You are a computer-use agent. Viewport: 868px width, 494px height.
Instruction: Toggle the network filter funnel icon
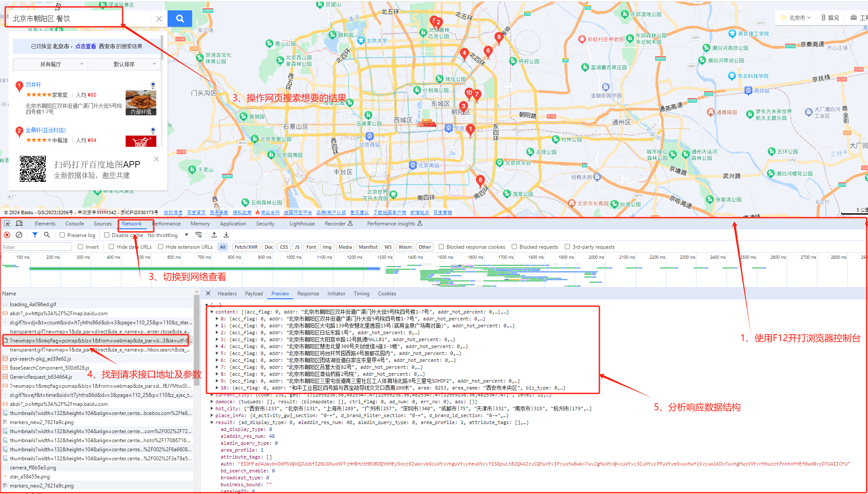(x=35, y=235)
